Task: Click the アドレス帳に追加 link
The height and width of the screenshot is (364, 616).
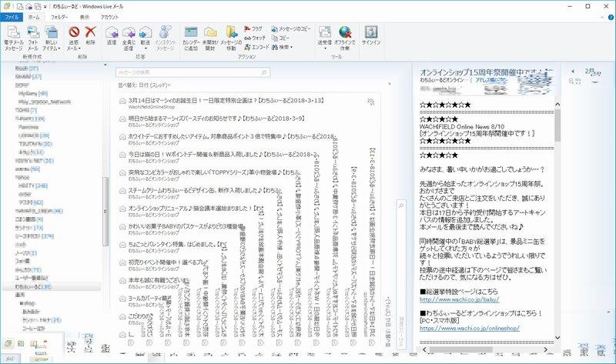Action: 491,80
